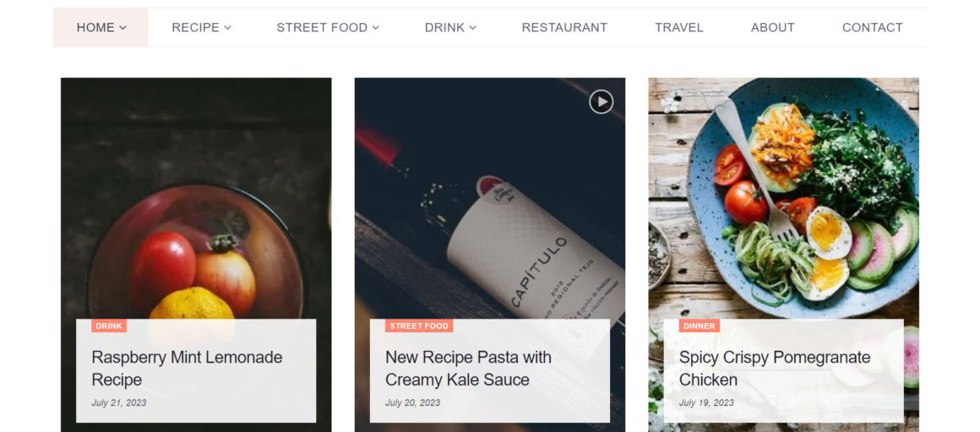
Task: Click the wine bottle image thumbnail
Action: click(x=490, y=211)
